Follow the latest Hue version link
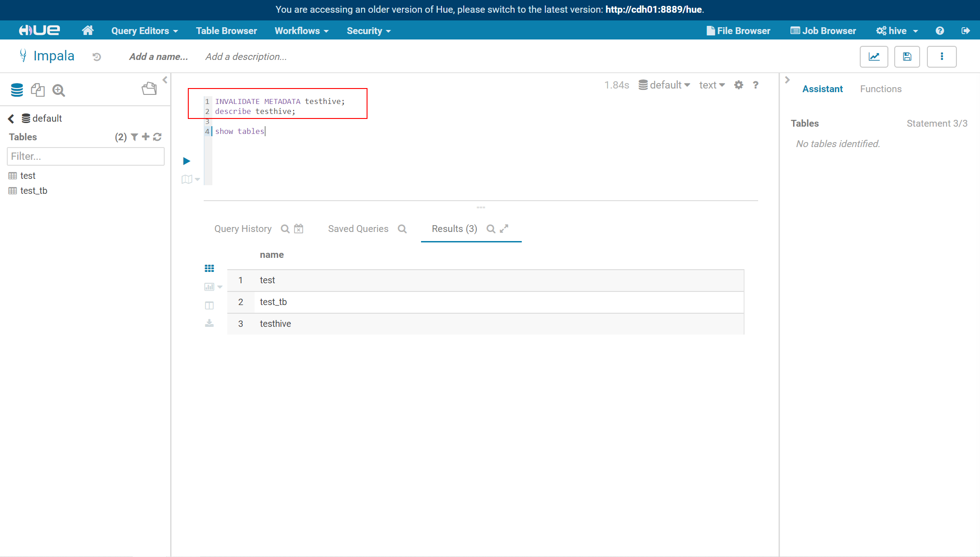The width and height of the screenshot is (980, 557). tap(653, 10)
